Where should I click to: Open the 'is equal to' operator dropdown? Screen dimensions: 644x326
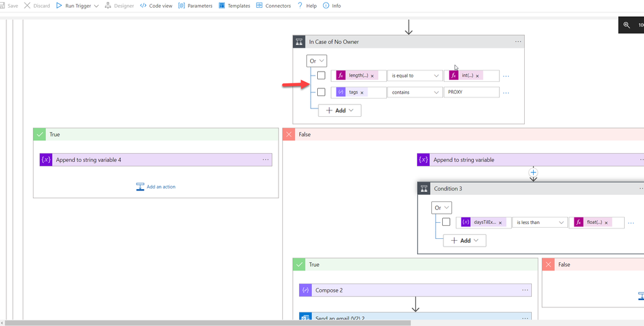pyautogui.click(x=415, y=76)
